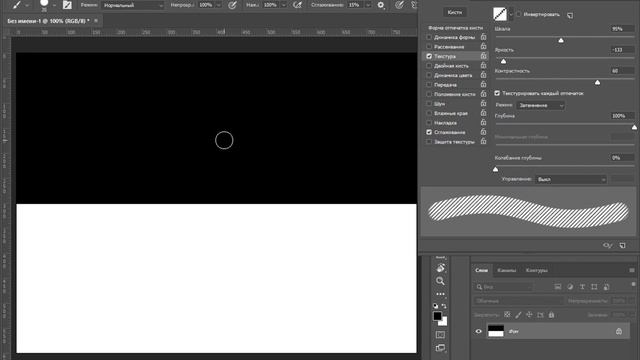The width and height of the screenshot is (640, 360).
Task: Enable airbrush-style build-up icon
Action: [x=298, y=5]
